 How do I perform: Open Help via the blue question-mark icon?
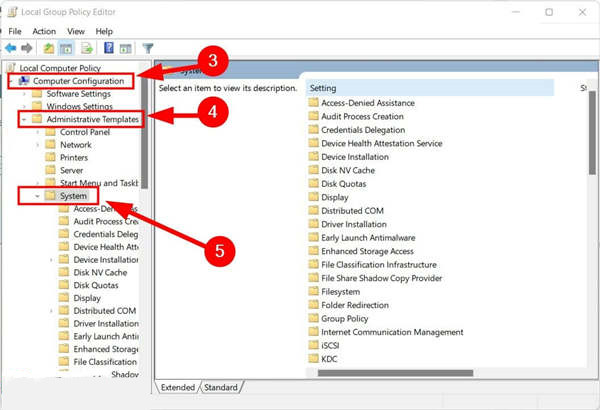coord(109,48)
